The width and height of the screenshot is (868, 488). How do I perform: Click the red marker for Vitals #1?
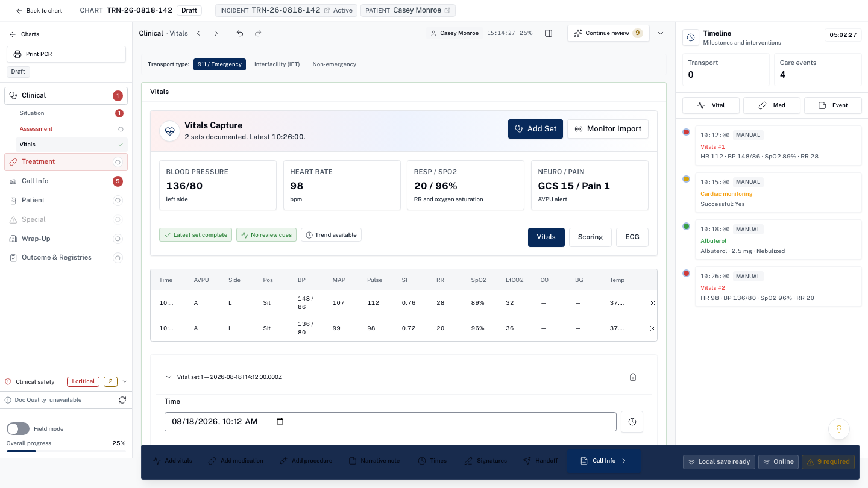pos(686,132)
